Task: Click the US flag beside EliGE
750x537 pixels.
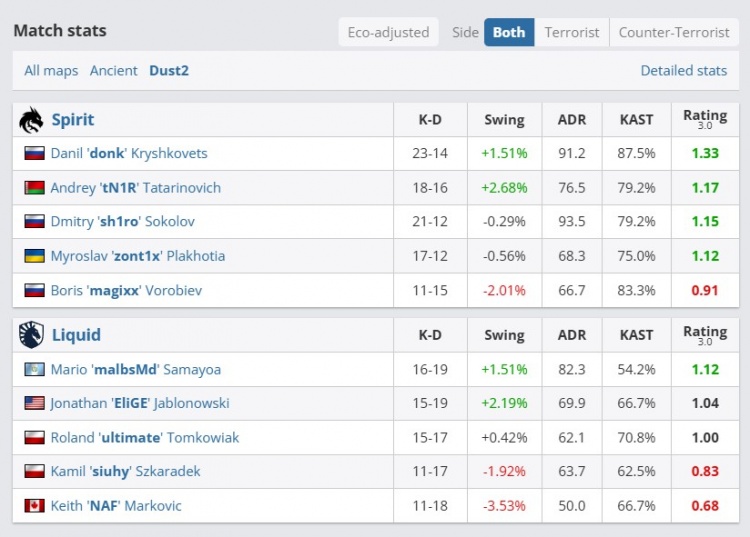Action: pos(35,403)
